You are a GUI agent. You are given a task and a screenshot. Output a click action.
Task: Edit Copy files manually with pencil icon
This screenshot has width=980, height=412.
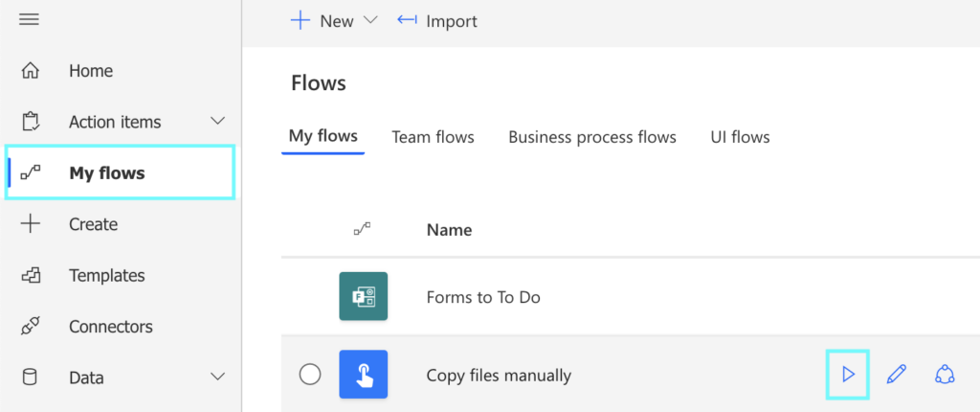point(896,375)
